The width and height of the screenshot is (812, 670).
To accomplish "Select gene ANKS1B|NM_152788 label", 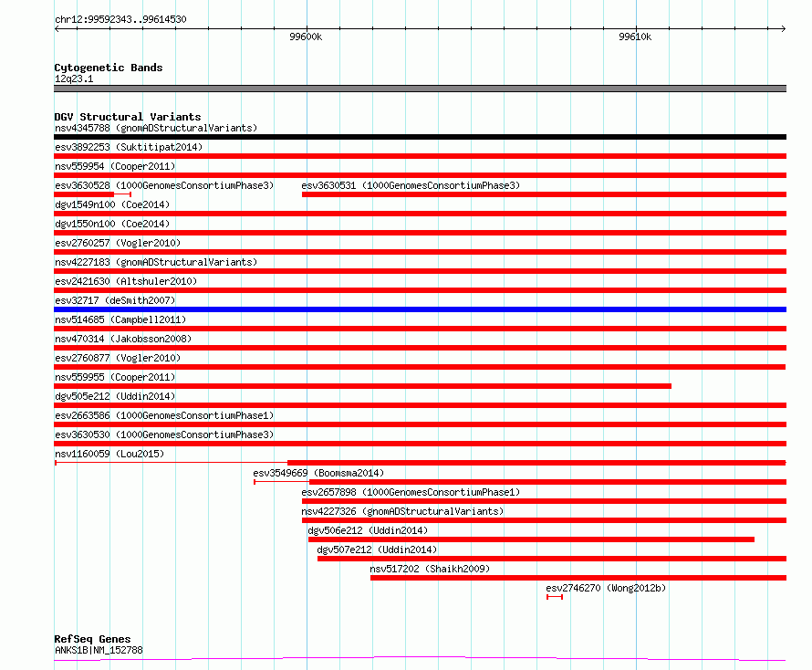I will point(99,650).
